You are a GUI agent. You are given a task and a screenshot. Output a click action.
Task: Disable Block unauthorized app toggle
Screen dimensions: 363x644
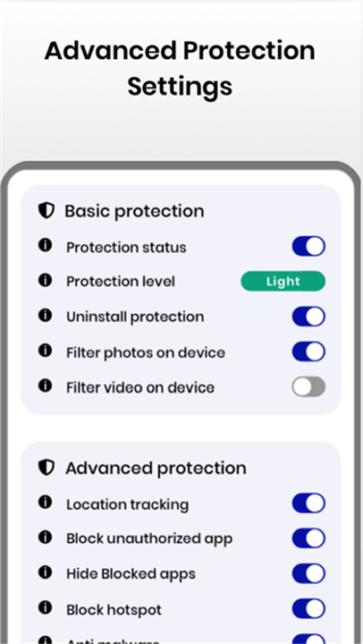(x=308, y=538)
